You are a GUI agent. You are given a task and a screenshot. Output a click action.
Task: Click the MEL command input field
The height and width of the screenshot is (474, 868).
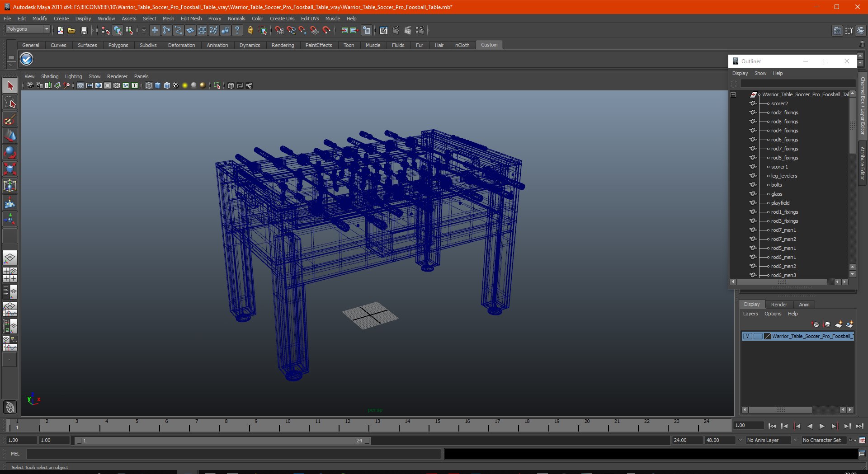pyautogui.click(x=233, y=454)
